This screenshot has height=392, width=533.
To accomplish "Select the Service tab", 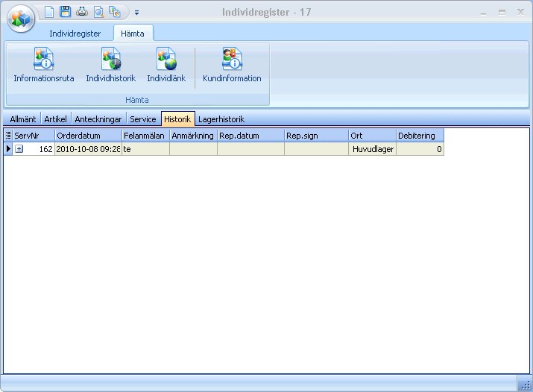I will 142,119.
